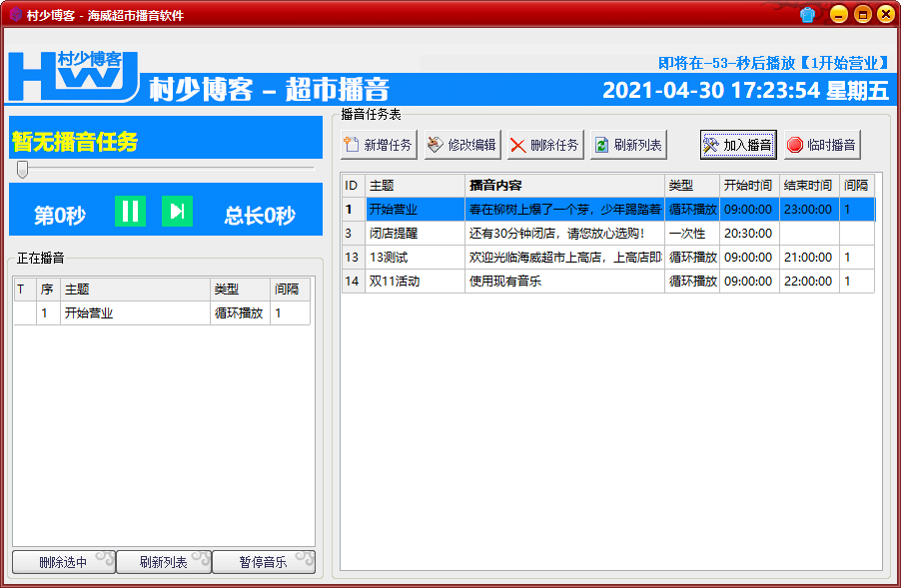The image size is (901, 588).
Task: Click the 总长0秒 duration label
Action: pos(260,216)
